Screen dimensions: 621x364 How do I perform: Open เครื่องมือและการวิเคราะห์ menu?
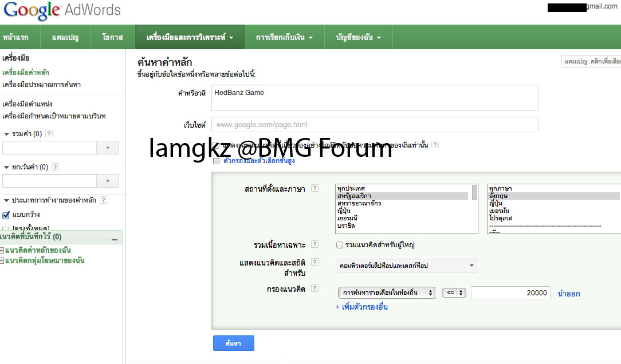(x=190, y=37)
